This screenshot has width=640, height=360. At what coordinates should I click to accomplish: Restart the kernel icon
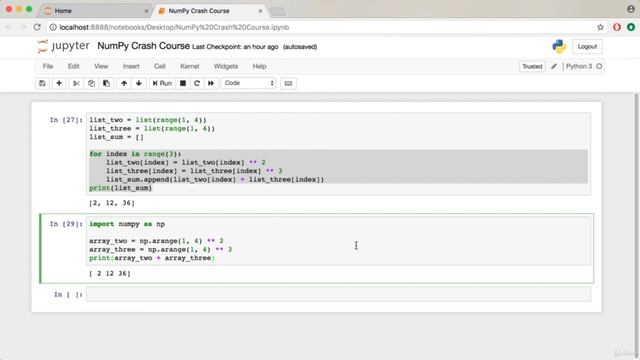tap(197, 83)
